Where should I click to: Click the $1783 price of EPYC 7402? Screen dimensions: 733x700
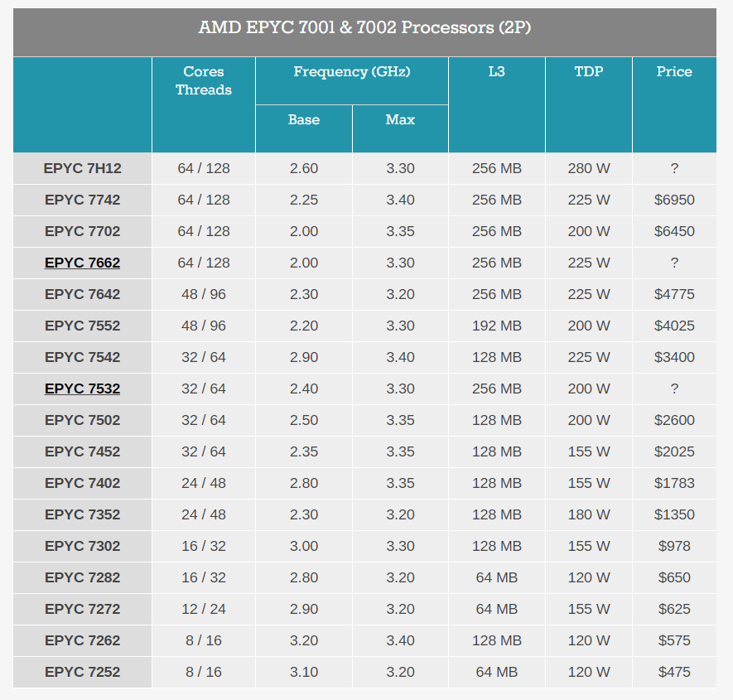(x=674, y=483)
